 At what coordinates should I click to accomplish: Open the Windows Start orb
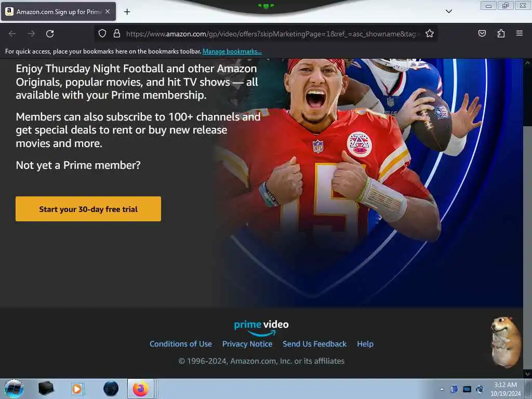(x=14, y=389)
